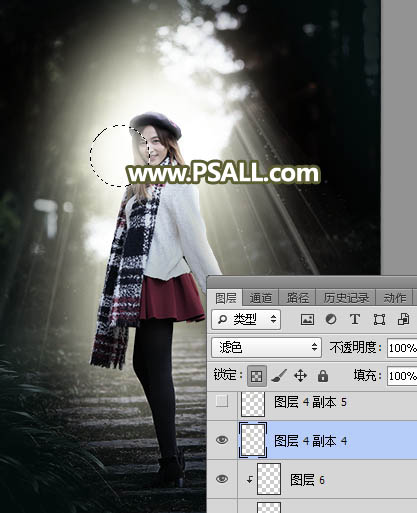Switch to the 通道 tab

pyautogui.click(x=260, y=298)
